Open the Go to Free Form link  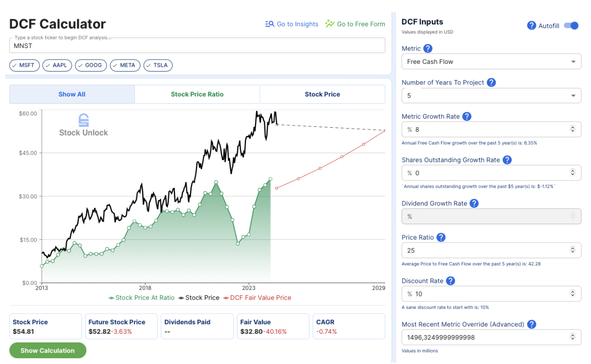tap(355, 24)
